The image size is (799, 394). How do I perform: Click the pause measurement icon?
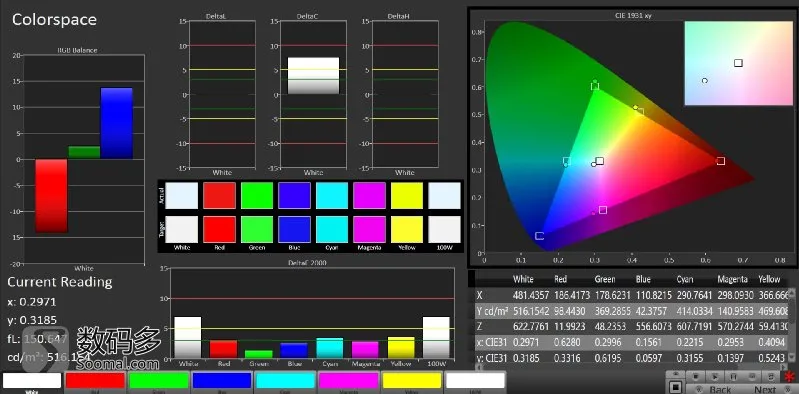(x=733, y=377)
